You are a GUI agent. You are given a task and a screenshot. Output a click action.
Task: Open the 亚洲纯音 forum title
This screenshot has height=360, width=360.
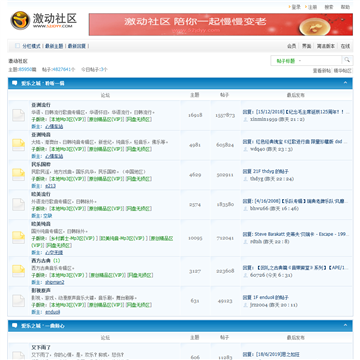41,135
